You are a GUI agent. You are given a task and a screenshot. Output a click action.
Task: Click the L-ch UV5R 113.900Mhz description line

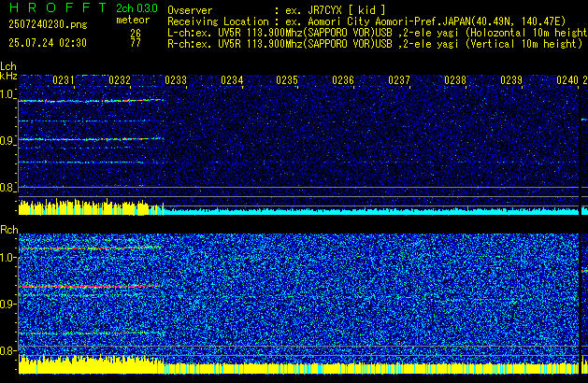pyautogui.click(x=378, y=33)
